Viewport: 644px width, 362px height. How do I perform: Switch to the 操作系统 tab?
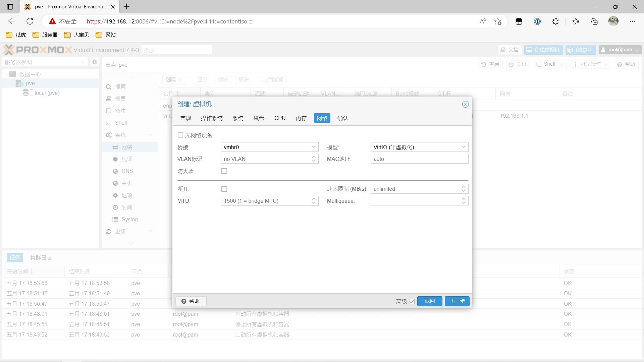point(212,118)
